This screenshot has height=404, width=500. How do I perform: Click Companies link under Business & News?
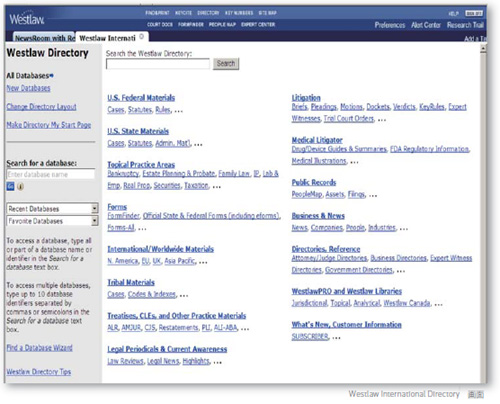click(327, 228)
